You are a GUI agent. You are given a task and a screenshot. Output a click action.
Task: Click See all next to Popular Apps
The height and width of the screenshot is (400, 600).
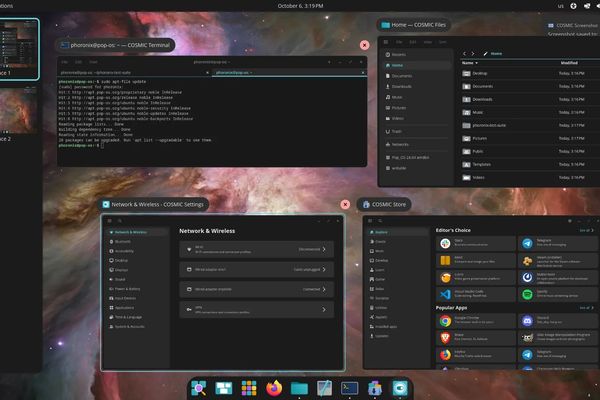click(584, 310)
